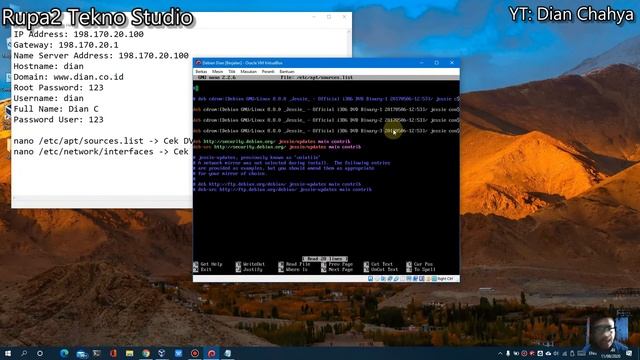Click the 'Read File' shortcut in nano
The width and height of the screenshot is (640, 360).
[294, 264]
